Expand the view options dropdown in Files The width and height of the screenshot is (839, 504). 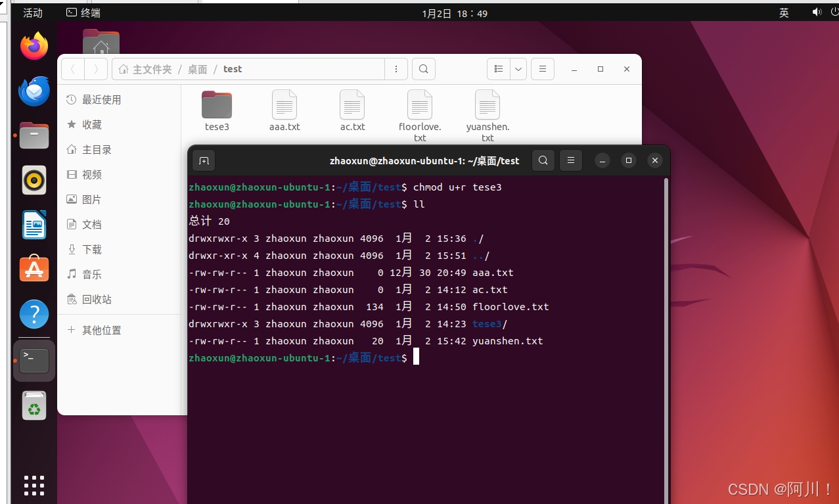[x=518, y=69]
